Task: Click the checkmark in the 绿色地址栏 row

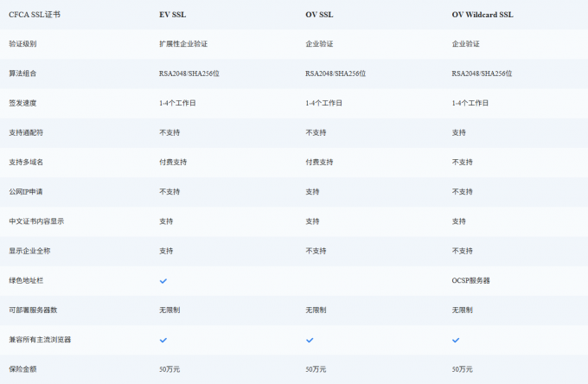Action: point(163,281)
